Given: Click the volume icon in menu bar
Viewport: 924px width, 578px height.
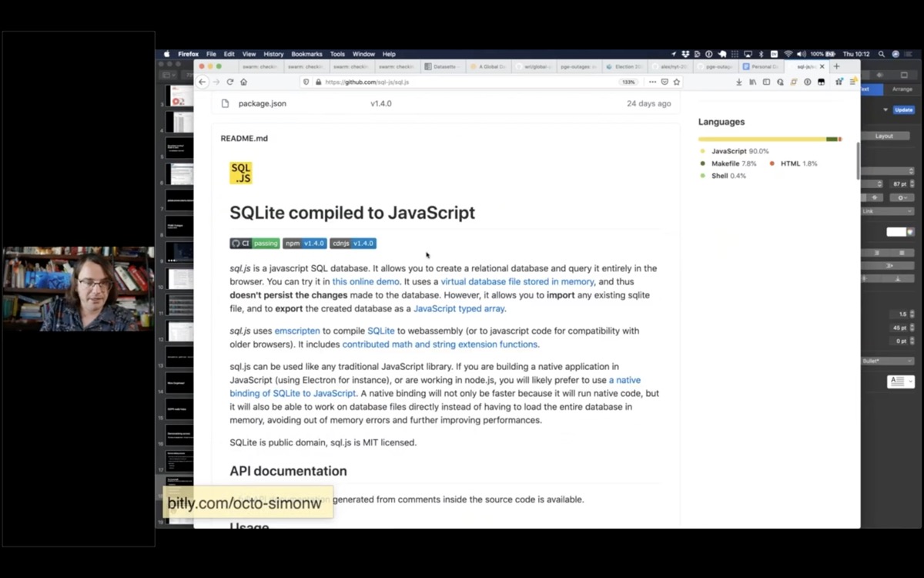Looking at the screenshot, I should tap(802, 54).
